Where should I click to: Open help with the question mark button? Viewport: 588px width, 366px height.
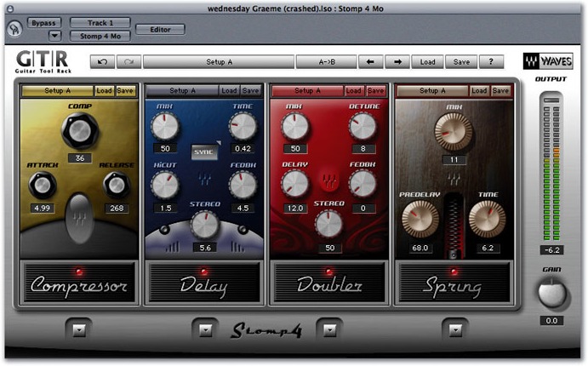click(x=491, y=62)
